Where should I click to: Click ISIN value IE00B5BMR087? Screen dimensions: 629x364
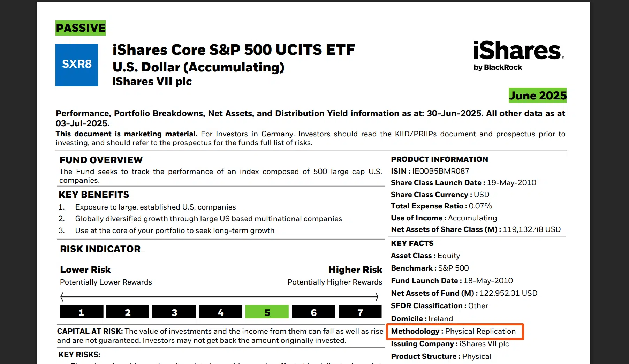coord(441,171)
